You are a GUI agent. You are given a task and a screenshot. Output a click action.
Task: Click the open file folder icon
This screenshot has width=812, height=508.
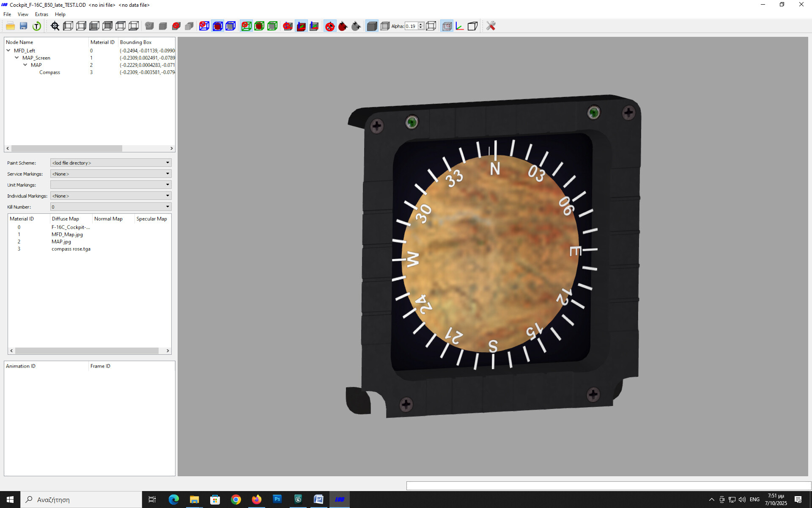pos(11,26)
